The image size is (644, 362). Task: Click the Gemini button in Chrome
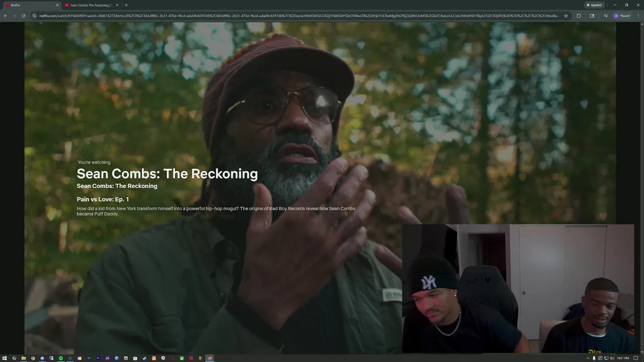[x=594, y=5]
